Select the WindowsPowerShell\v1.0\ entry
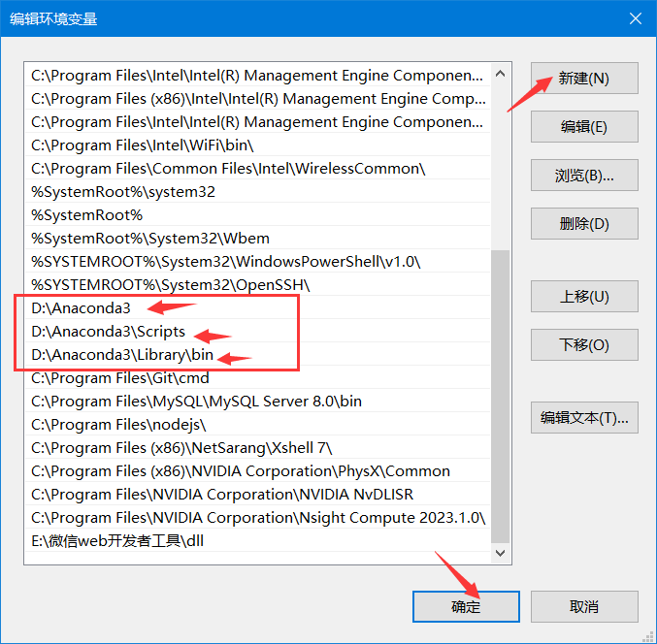The width and height of the screenshot is (657, 644). tap(257, 262)
